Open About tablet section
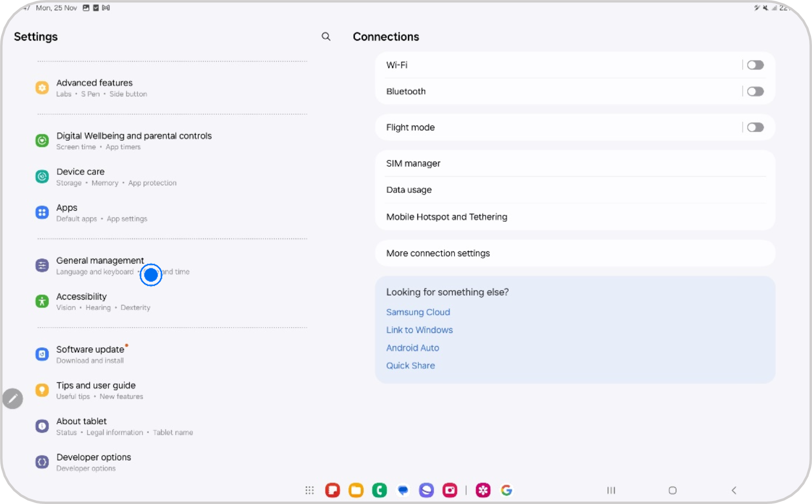The width and height of the screenshot is (812, 504). tap(82, 422)
